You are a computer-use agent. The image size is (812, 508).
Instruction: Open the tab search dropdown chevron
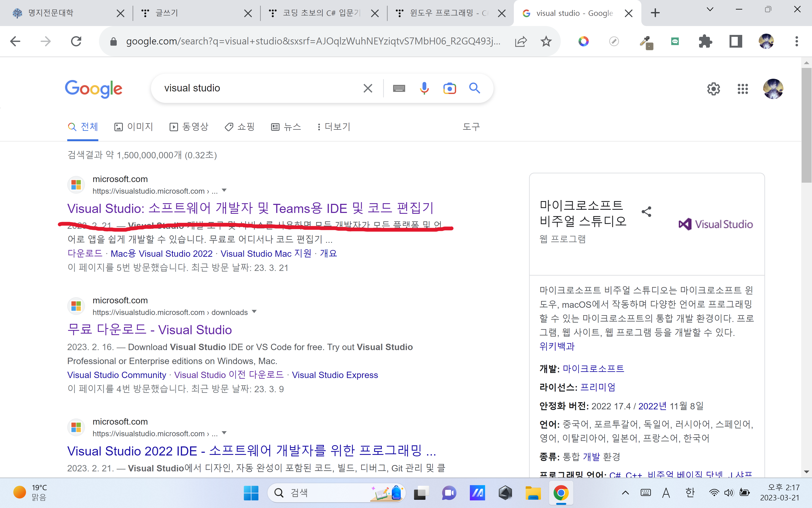tap(710, 9)
